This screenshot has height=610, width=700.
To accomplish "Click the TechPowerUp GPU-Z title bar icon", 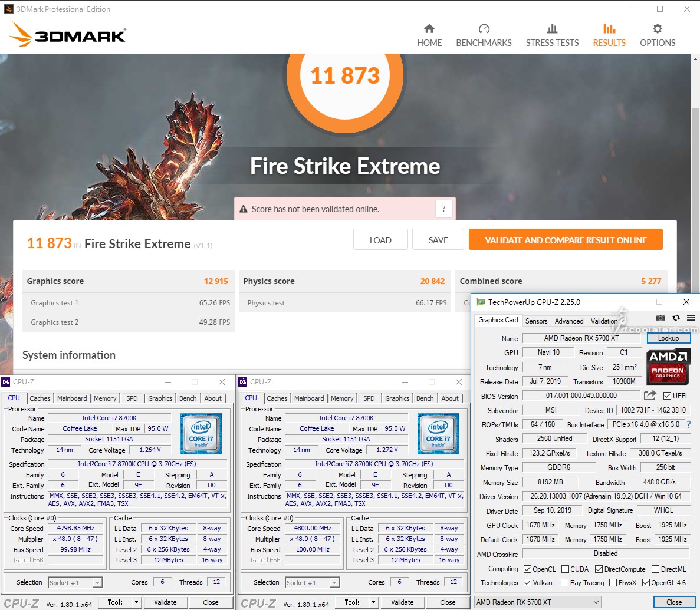I will (481, 302).
